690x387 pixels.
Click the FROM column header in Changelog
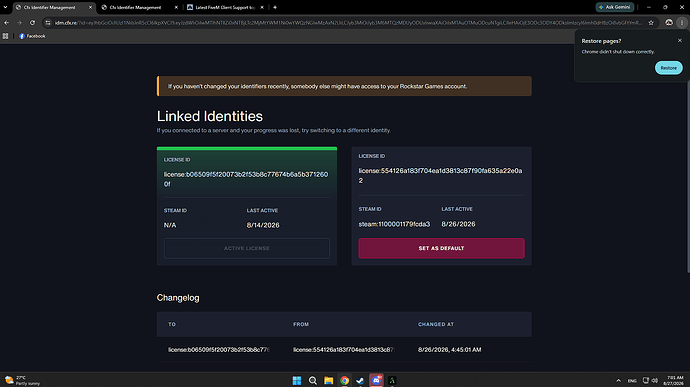[x=301, y=324]
